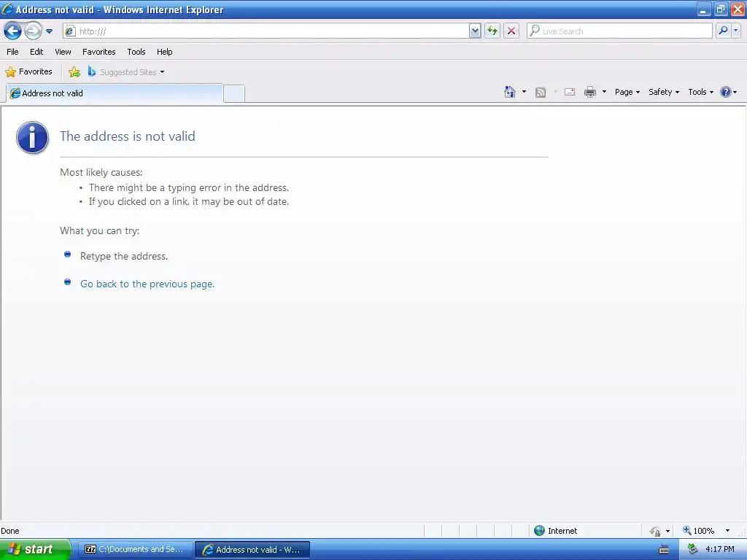Select the Address not valid tab
The width and height of the screenshot is (747, 560).
[x=115, y=93]
